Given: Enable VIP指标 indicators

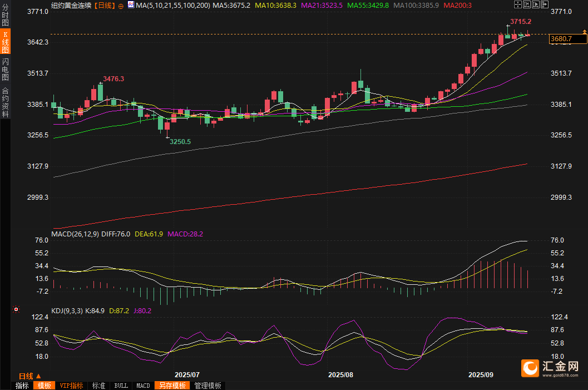Looking at the screenshot, I should (x=71, y=386).
